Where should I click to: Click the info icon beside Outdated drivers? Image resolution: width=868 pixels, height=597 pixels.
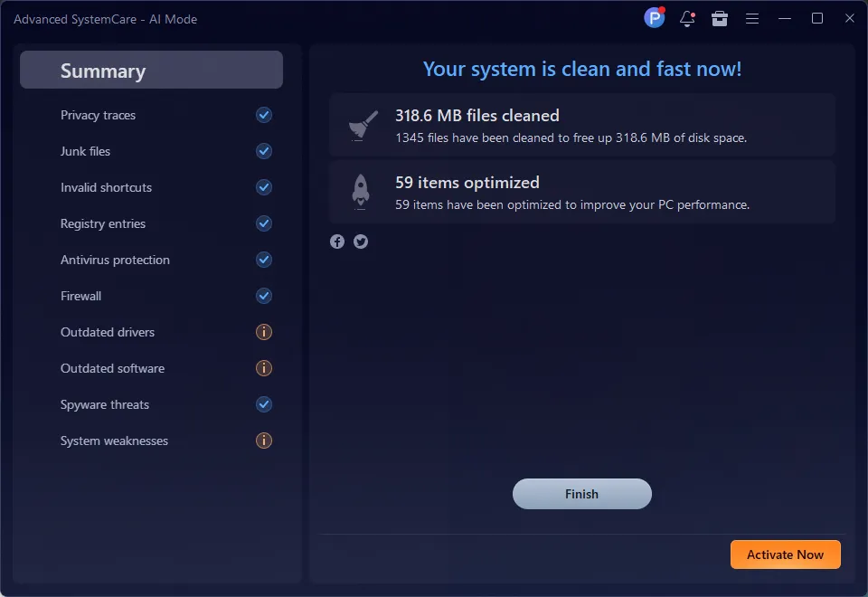pyautogui.click(x=264, y=332)
